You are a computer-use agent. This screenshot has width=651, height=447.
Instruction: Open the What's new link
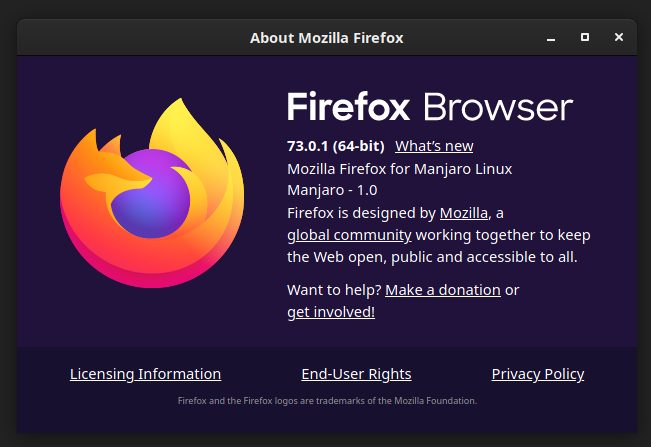[434, 146]
